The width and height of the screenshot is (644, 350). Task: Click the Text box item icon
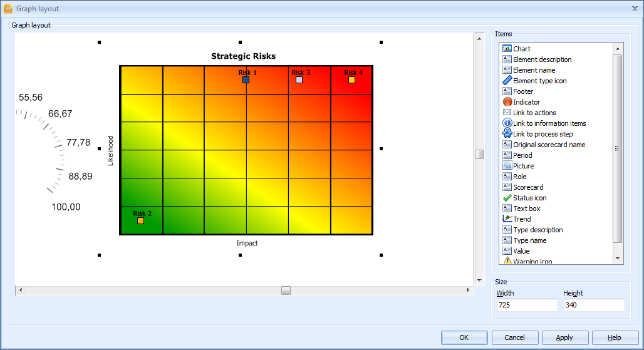pos(507,208)
